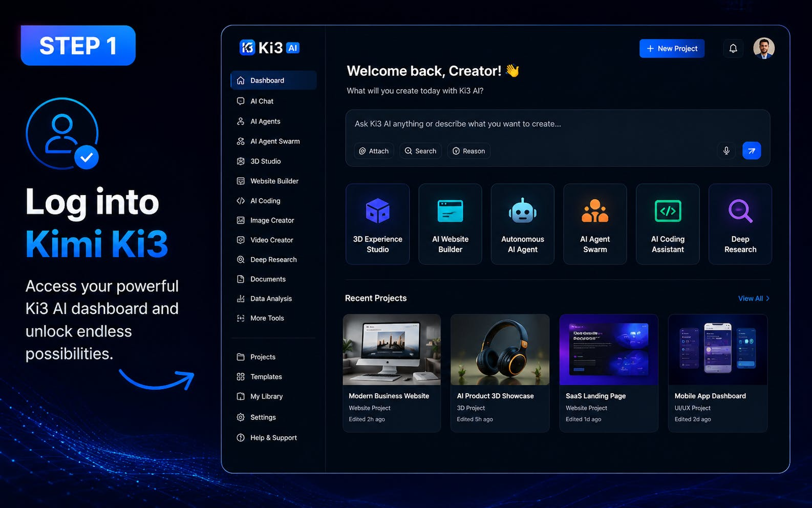Click the 3D Studio icon in sidebar
812x508 pixels.
[x=241, y=161]
